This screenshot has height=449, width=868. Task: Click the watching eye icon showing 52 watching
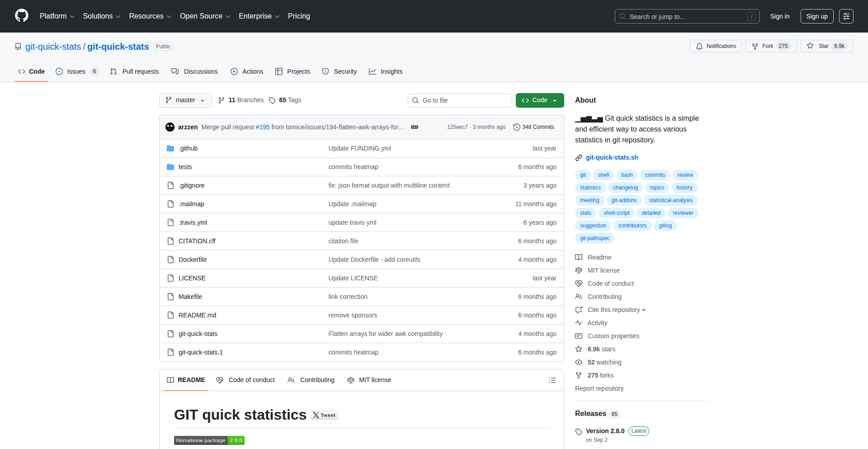tap(579, 362)
